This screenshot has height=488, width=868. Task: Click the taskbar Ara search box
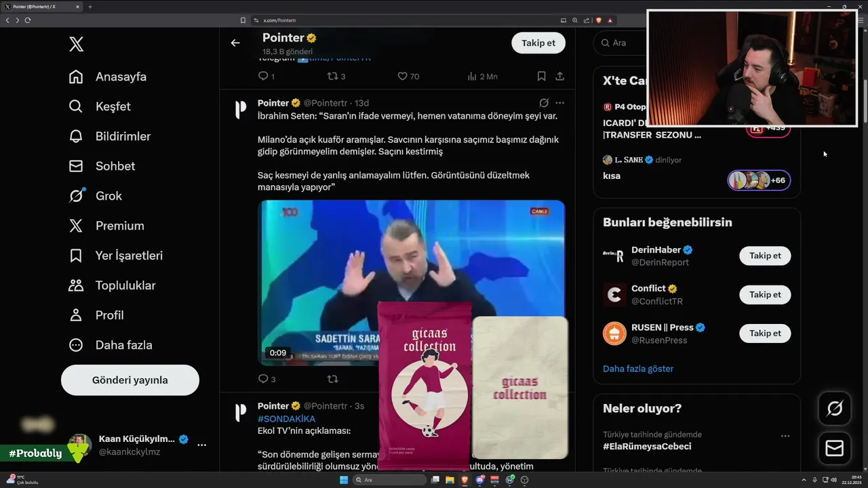[389, 480]
